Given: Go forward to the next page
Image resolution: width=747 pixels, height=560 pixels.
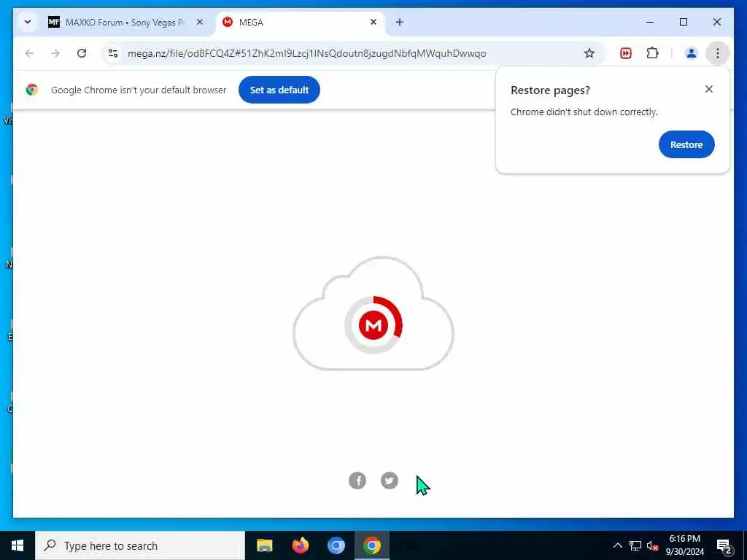Looking at the screenshot, I should click(x=55, y=53).
